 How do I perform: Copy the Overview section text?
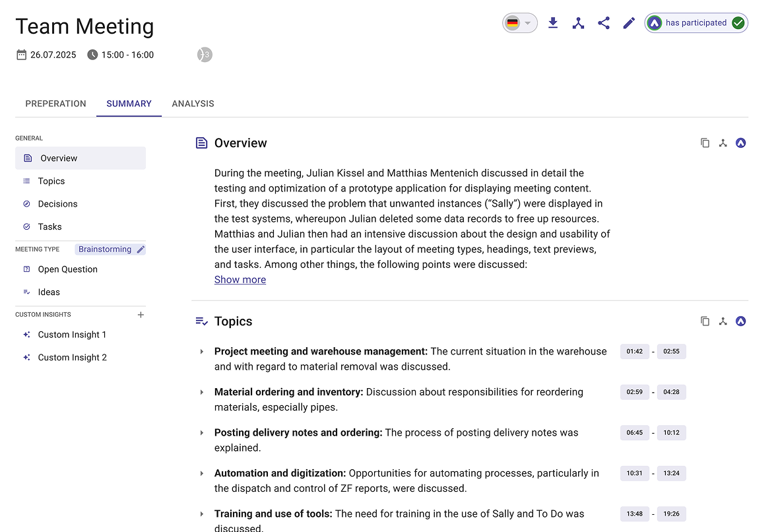point(705,143)
